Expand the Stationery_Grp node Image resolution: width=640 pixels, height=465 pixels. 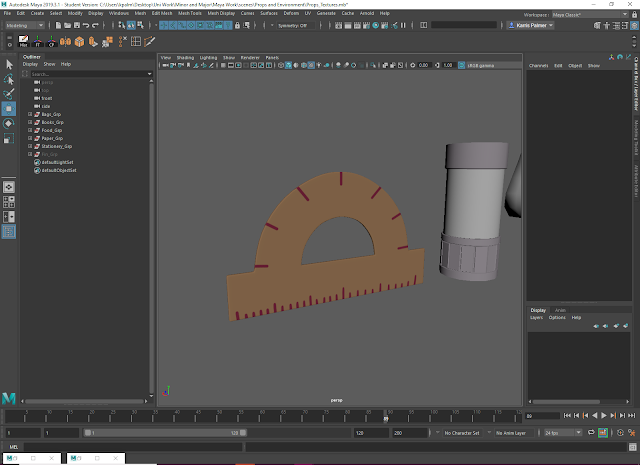coord(30,146)
